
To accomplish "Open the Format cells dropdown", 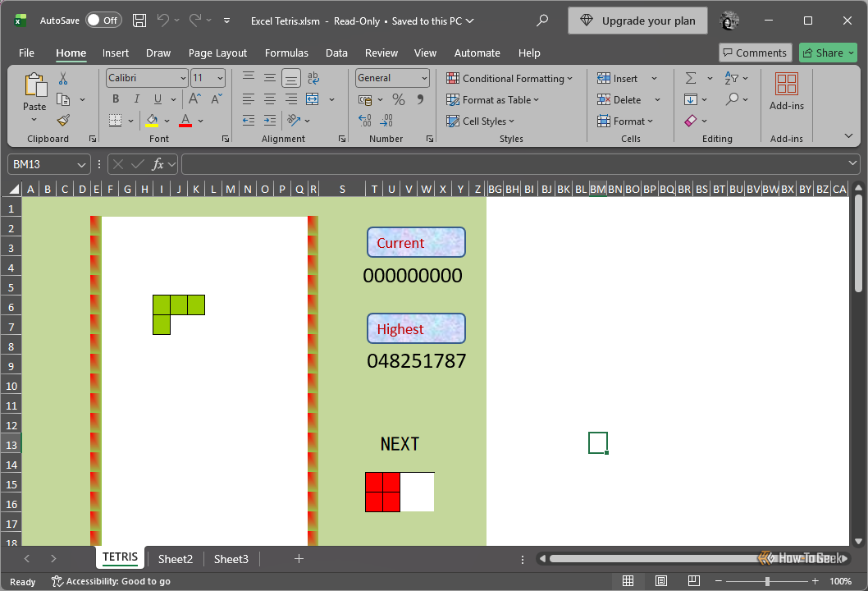I will pos(625,121).
